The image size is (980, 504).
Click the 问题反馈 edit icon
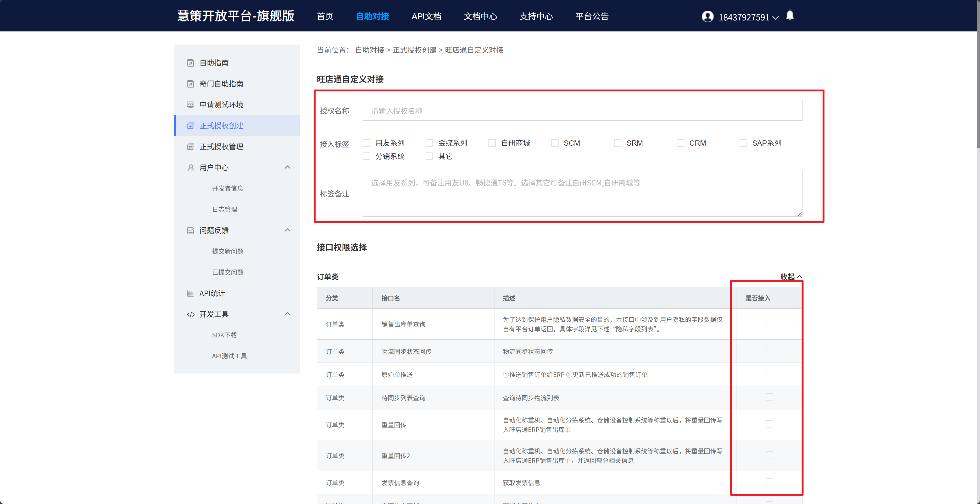click(x=191, y=230)
